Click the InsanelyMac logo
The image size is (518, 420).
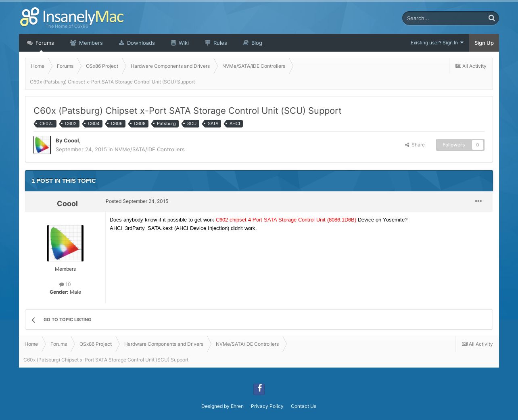click(x=72, y=18)
